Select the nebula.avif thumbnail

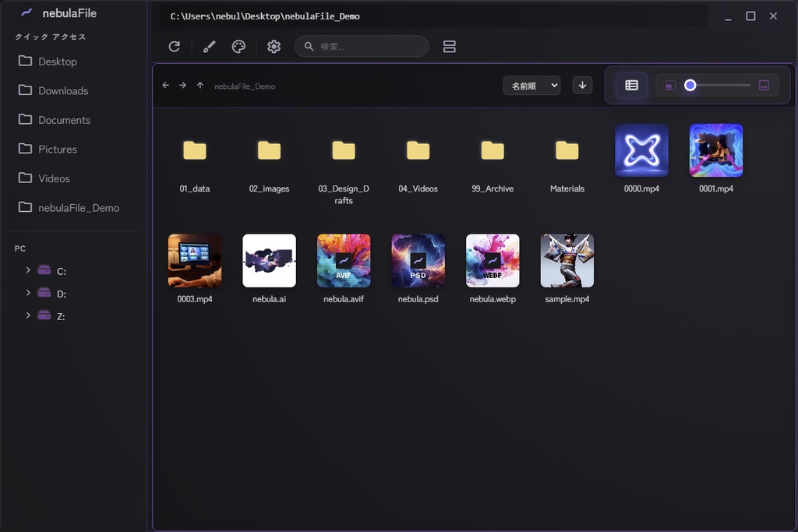point(344,261)
